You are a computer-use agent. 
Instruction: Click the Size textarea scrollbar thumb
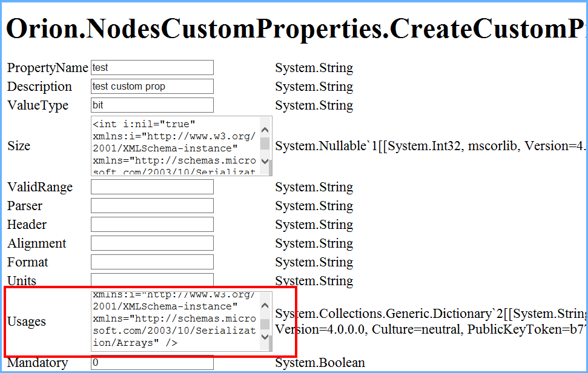coord(265,144)
